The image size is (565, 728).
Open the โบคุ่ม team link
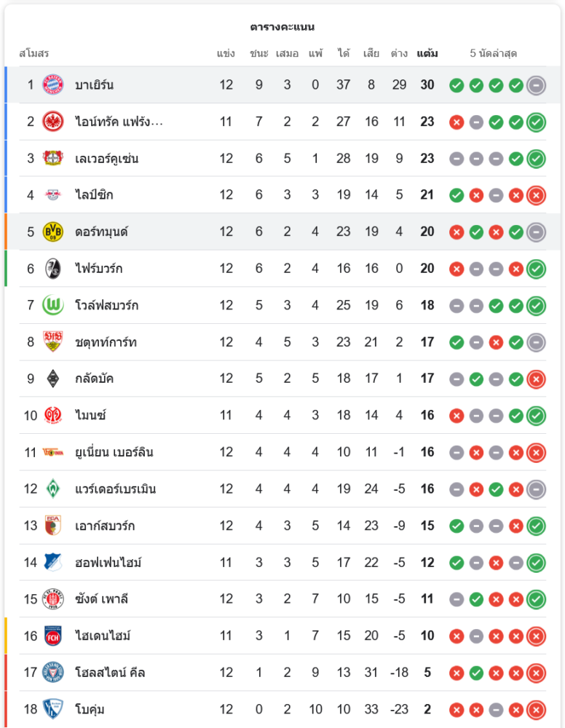pyautogui.click(x=90, y=709)
